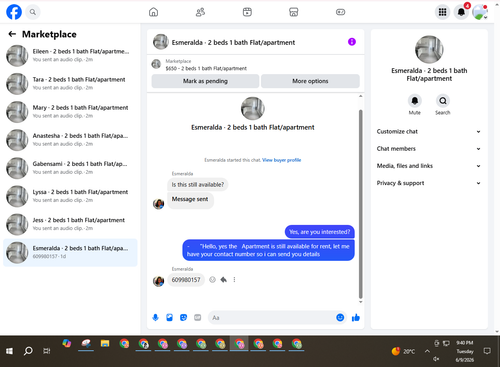The width and height of the screenshot is (500, 367).
Task: Open Windows Start button
Action: pyautogui.click(x=9, y=351)
